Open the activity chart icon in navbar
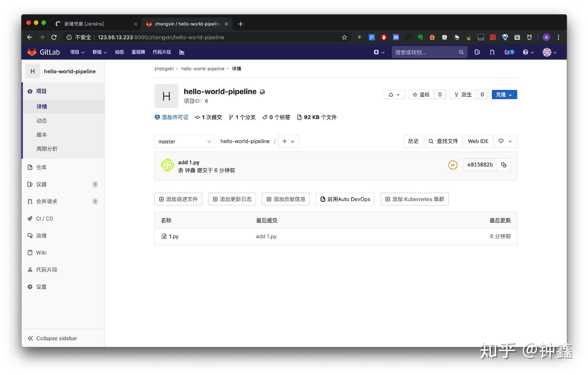The image size is (588, 375). tap(182, 52)
